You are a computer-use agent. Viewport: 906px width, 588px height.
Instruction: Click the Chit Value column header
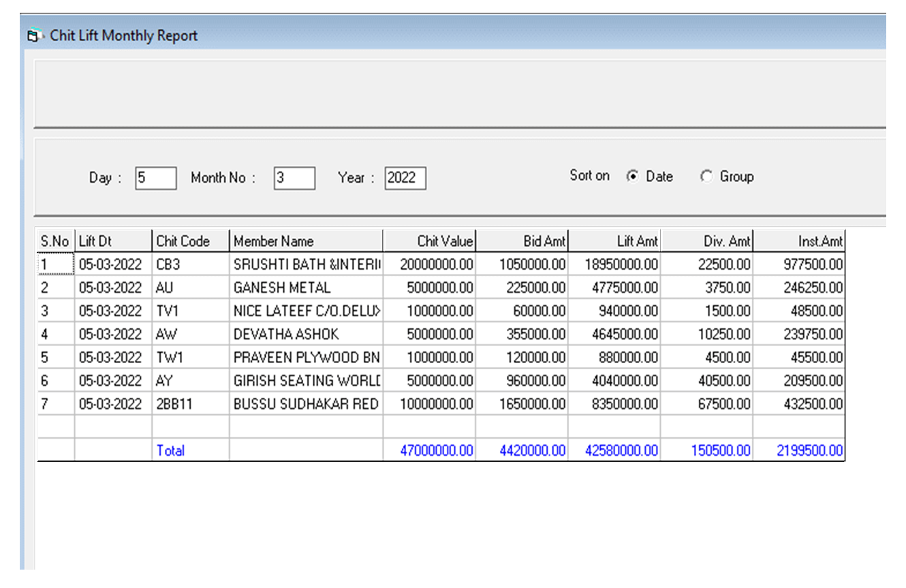430,241
